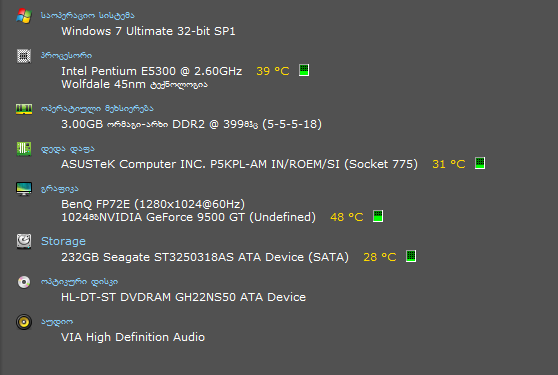Click the RAM memory section icon

(24, 109)
